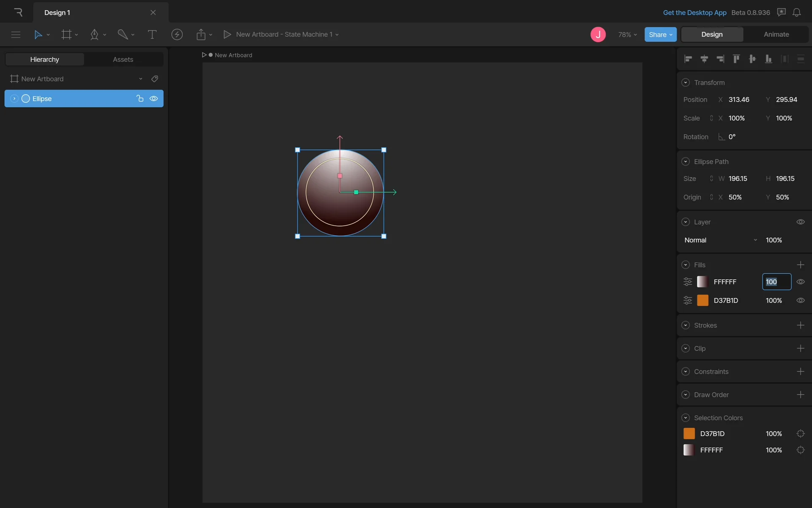Add a new stroke with plus icon
This screenshot has height=508, width=812.
(800, 325)
